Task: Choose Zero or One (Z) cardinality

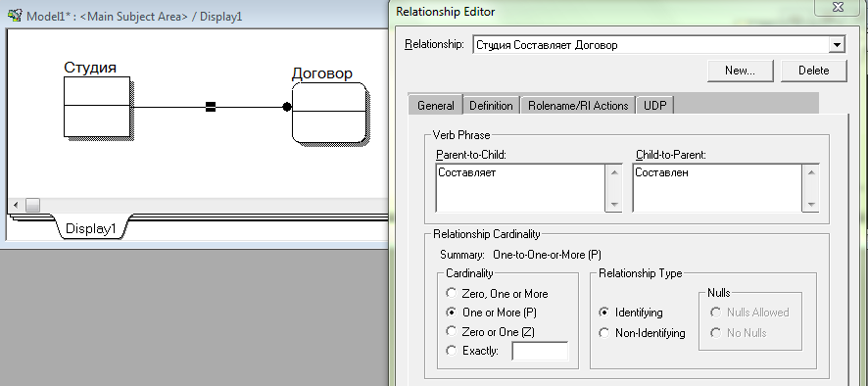Action: click(452, 331)
